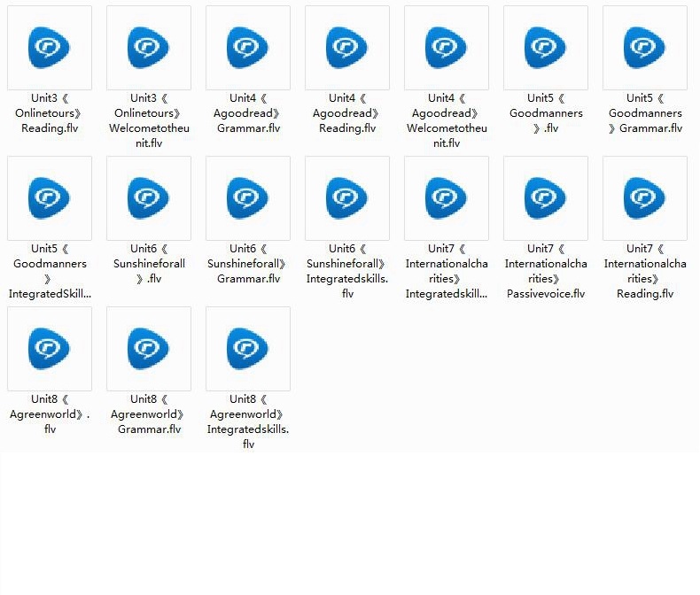
Task: Click the filename label of Unit5 Goodmanners Grammar.flv
Action: tap(645, 113)
